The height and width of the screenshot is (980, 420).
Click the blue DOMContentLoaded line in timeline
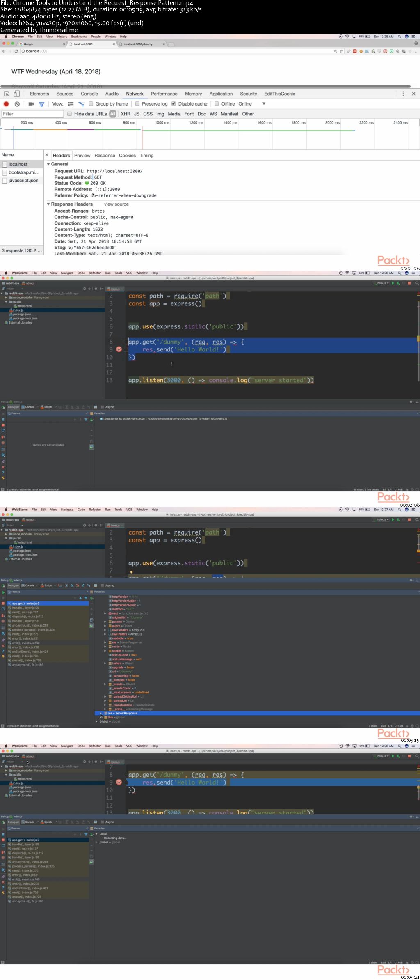coord(14,139)
